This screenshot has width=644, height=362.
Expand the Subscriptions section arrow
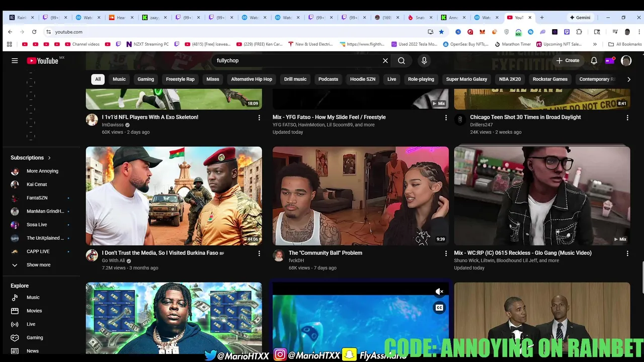coord(49,158)
